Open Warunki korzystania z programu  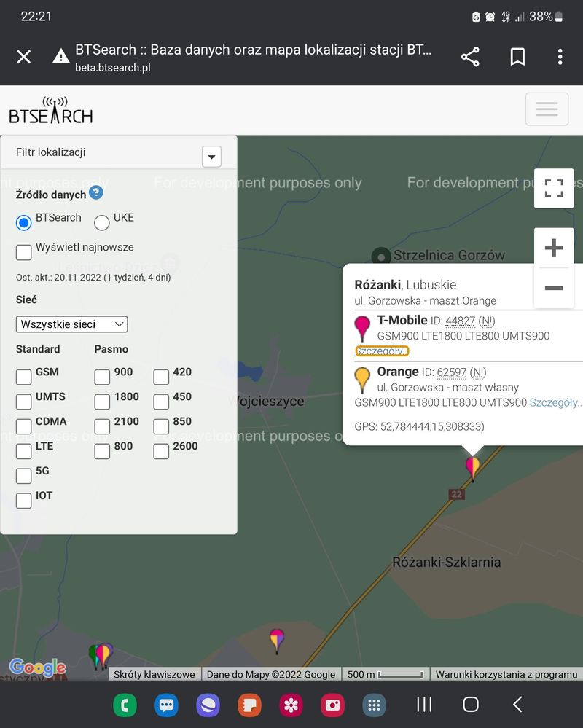click(506, 674)
